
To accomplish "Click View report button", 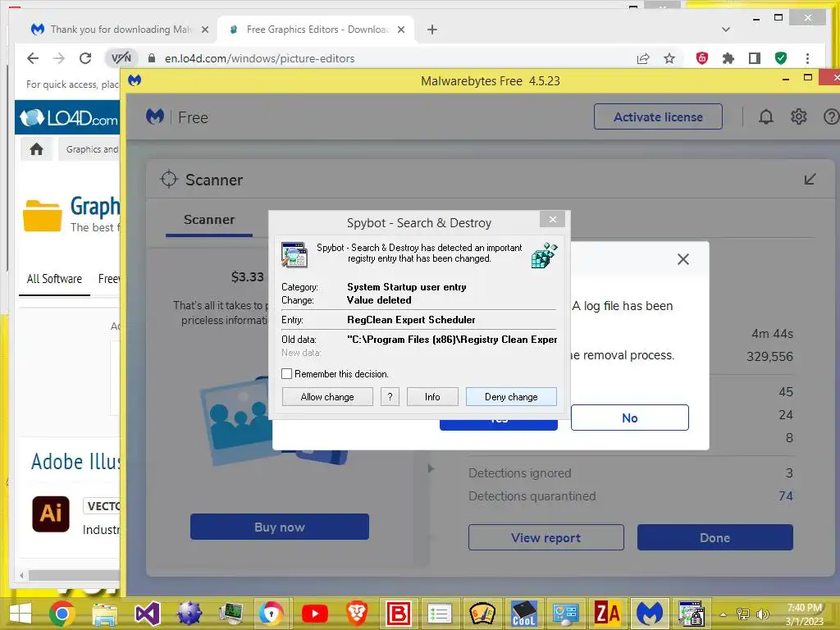I will click(x=546, y=537).
